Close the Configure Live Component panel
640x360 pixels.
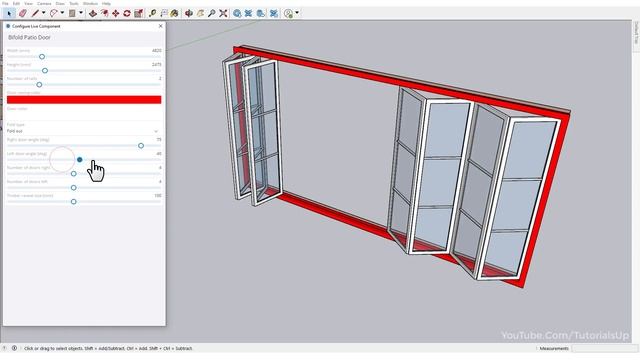click(160, 26)
